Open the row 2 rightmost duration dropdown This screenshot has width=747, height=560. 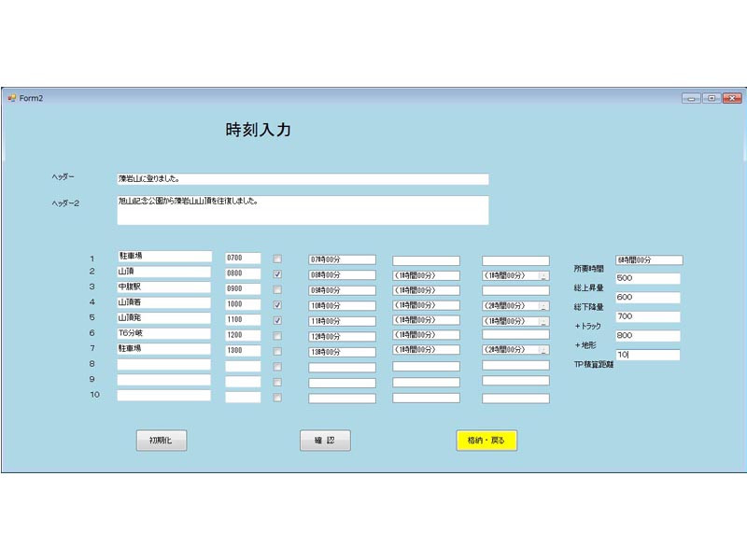pos(543,275)
